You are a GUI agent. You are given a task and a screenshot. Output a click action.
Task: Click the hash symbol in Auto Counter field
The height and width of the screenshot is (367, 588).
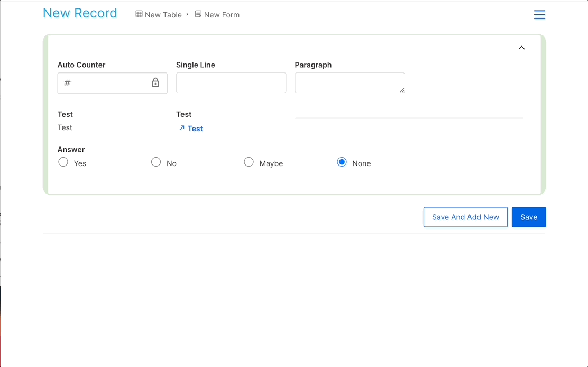67,83
